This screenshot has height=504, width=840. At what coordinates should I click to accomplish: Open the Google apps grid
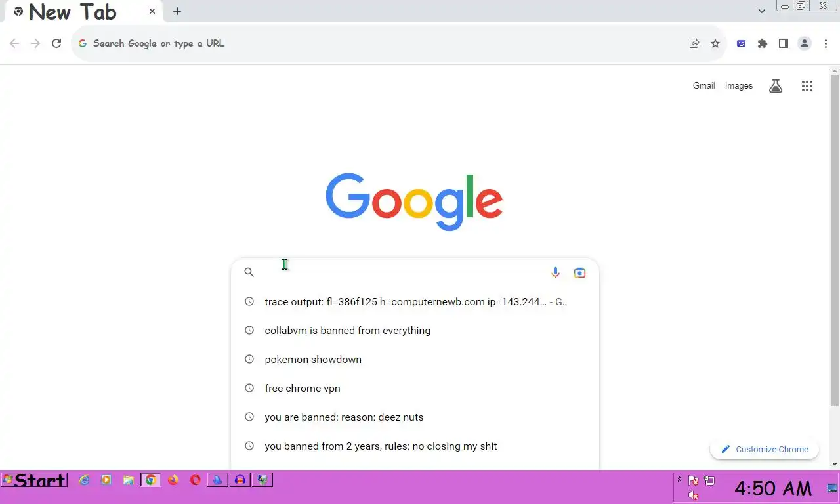point(807,86)
